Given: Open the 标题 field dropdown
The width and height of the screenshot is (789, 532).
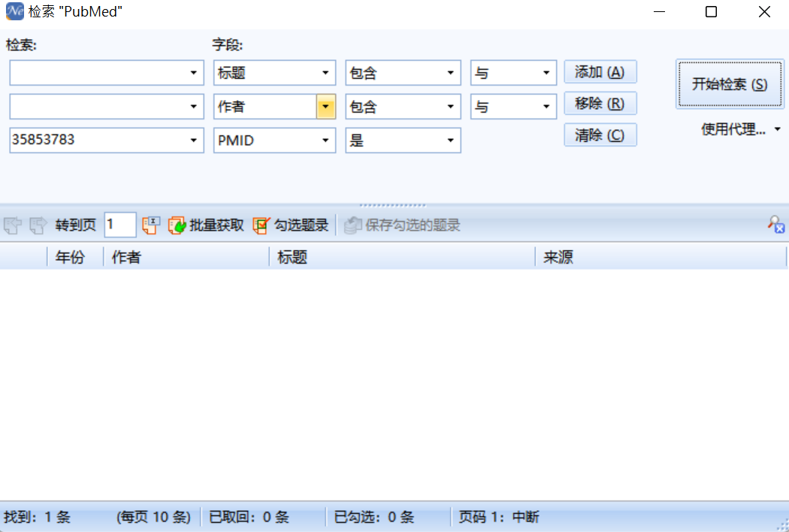Looking at the screenshot, I should tap(325, 73).
